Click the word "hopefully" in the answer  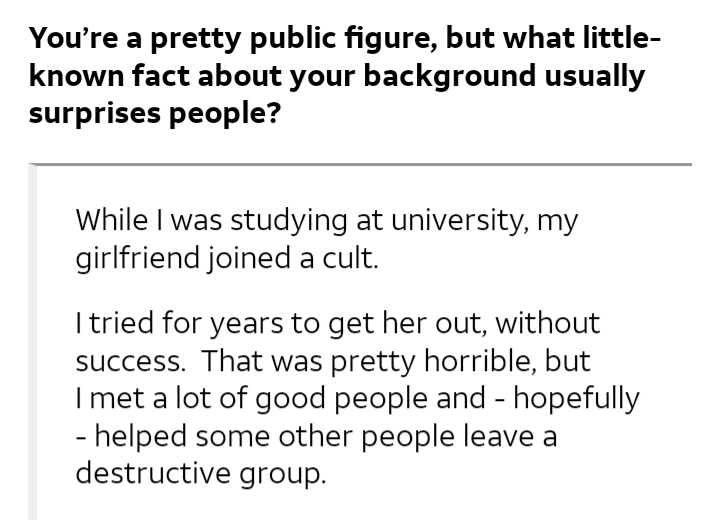576,399
